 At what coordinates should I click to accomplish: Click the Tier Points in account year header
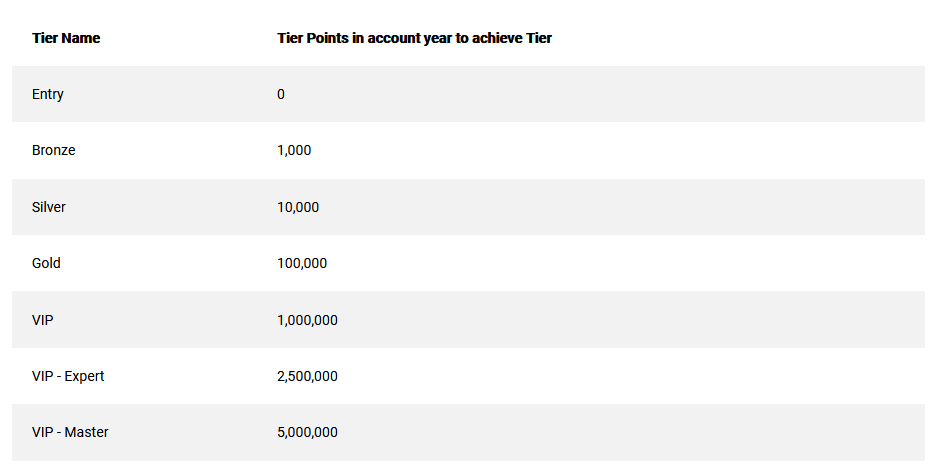(x=414, y=38)
